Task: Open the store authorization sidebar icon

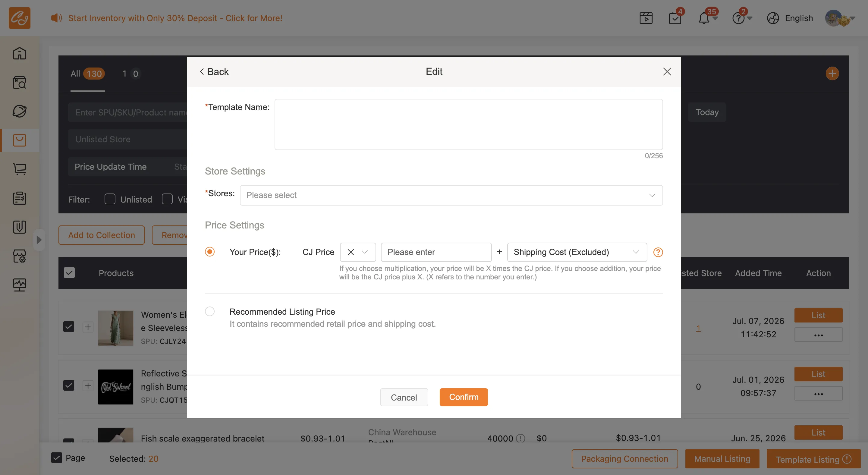Action: (x=19, y=256)
